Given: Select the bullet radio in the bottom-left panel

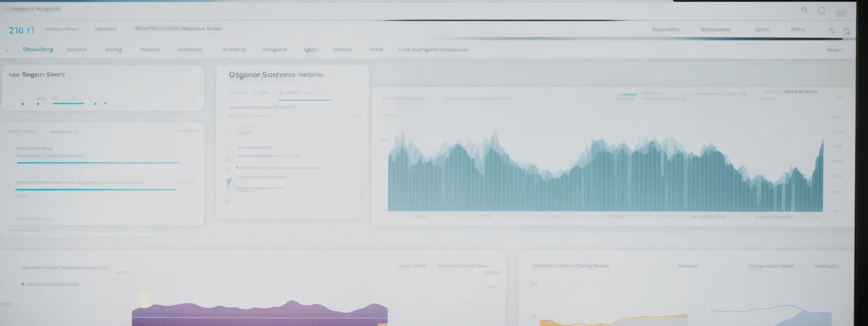Looking at the screenshot, I should 23,284.
